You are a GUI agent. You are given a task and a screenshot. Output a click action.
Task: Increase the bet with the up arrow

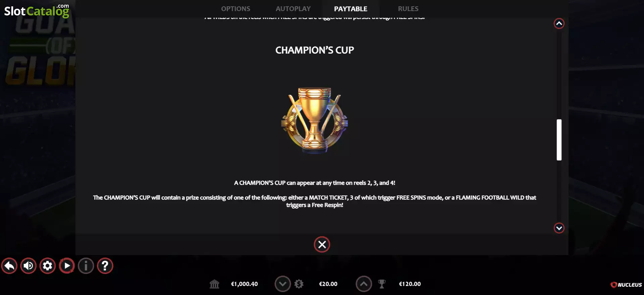pyautogui.click(x=364, y=284)
